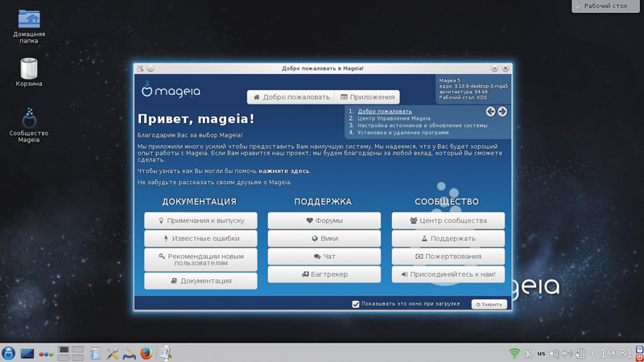644x362 pixels.
Task: Switch to the Добро пожаловать tab
Action: click(x=291, y=97)
